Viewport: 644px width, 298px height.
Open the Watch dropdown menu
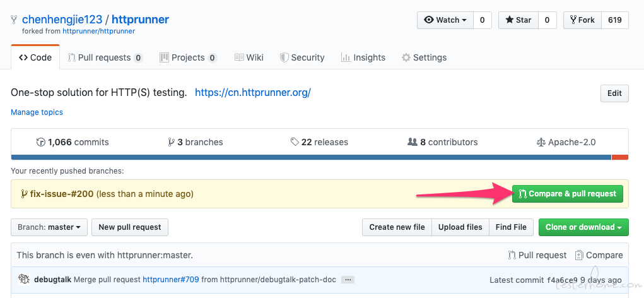point(445,20)
